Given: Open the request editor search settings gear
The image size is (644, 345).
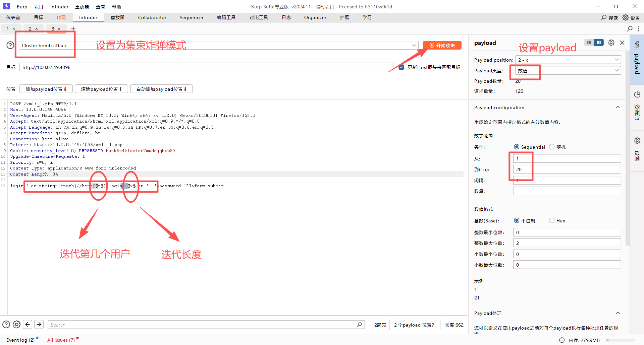Looking at the screenshot, I should point(17,324).
